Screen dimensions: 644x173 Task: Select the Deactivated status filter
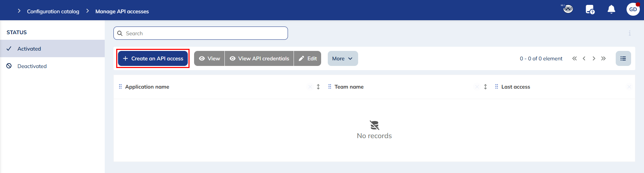pos(52,66)
